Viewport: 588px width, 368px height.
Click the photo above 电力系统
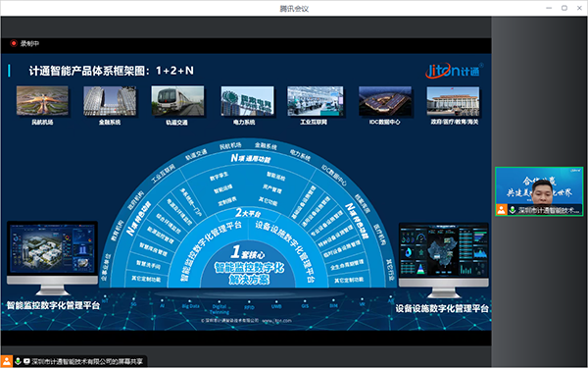(x=247, y=101)
